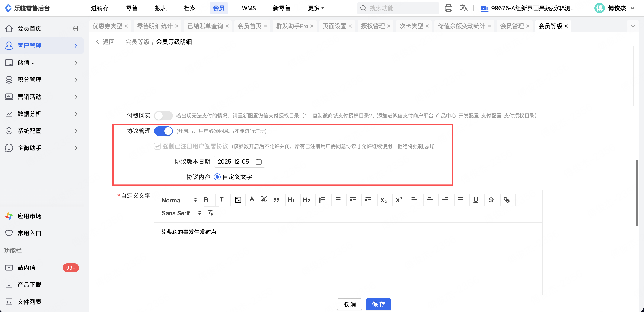Pick text color with font color icon
This screenshot has width=644, height=312.
[x=252, y=199]
